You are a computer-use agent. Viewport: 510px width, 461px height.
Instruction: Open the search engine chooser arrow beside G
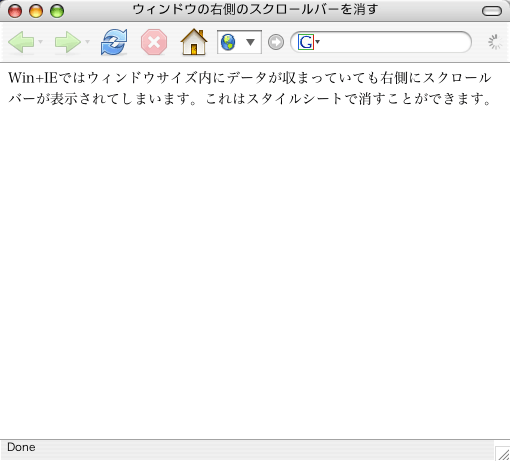coord(318,42)
